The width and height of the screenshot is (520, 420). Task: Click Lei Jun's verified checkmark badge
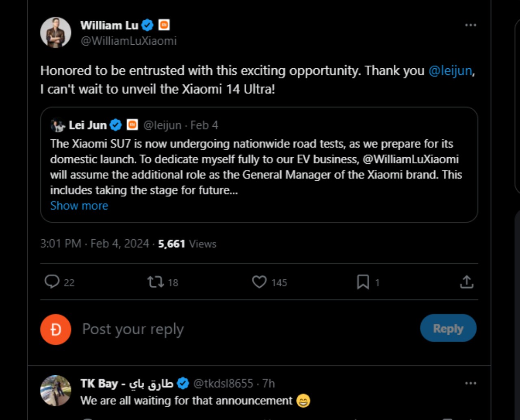click(x=116, y=125)
